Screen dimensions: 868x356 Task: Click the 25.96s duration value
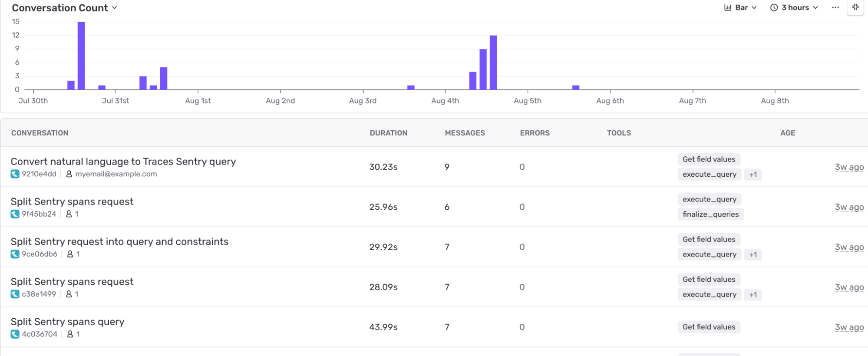tap(383, 207)
